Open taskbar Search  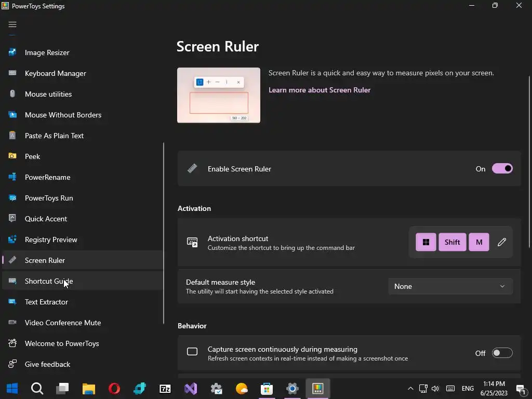tap(37, 388)
